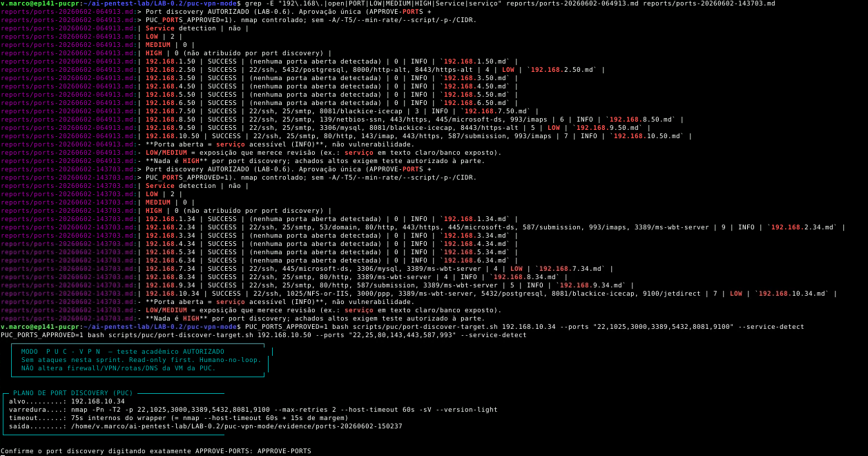Viewport: 868px width, 456px height.
Task: Click the `192.168.6.50.md` filename
Action: pyautogui.click(x=476, y=103)
